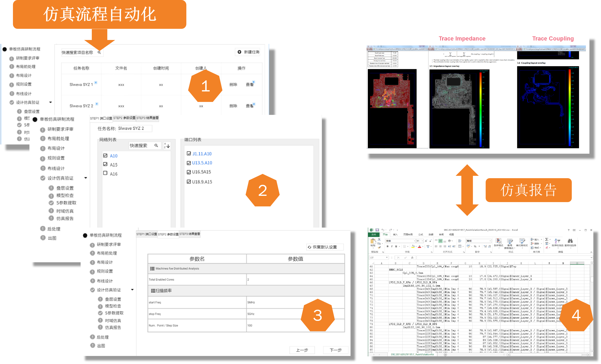Uncheck the U16.5A15 port checkbox
The height and width of the screenshot is (364, 601).
tap(188, 172)
